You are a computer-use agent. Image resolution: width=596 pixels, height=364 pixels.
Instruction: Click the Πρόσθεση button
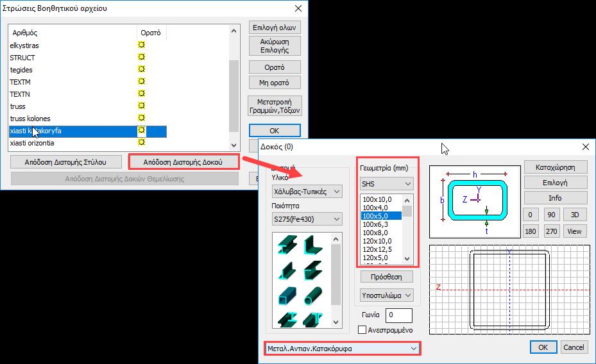tap(387, 277)
